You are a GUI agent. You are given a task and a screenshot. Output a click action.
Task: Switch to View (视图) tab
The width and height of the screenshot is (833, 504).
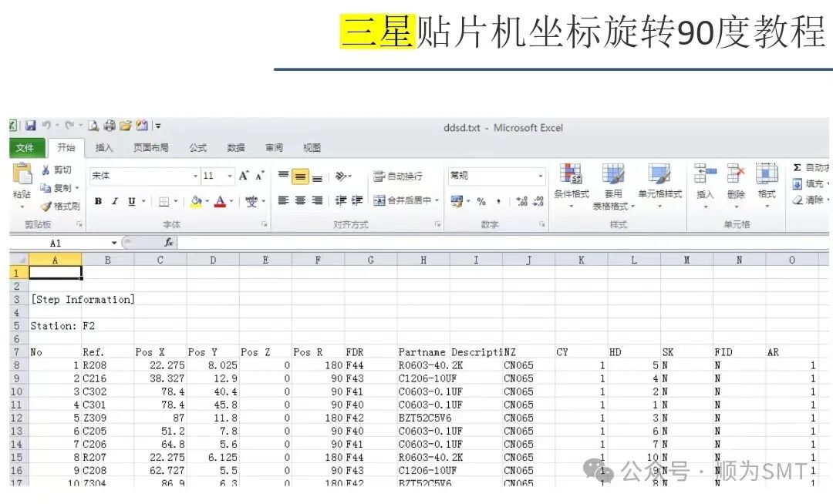tap(312, 148)
